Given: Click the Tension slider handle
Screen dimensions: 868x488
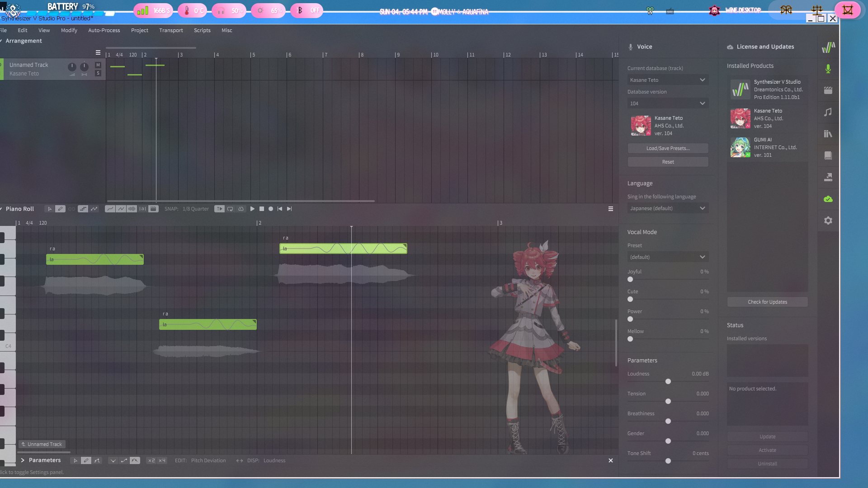Looking at the screenshot, I should 668,401.
